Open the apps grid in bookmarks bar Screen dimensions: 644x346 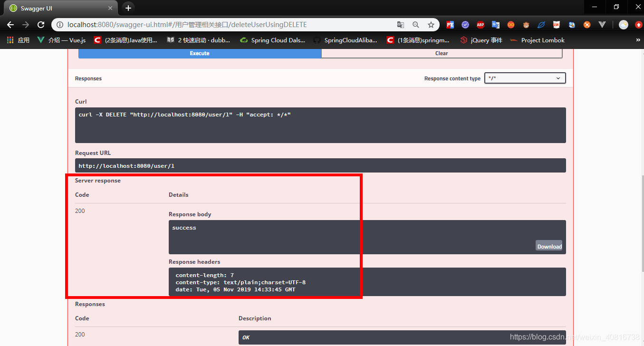tap(18, 40)
